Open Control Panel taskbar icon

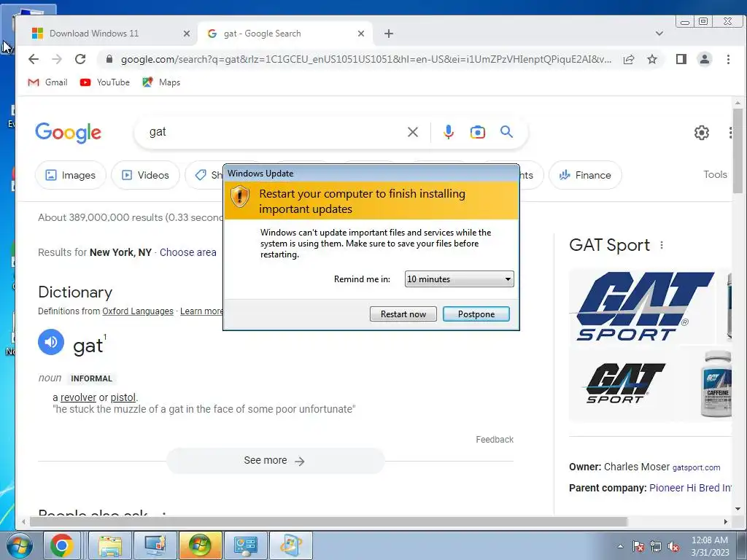[x=245, y=545]
